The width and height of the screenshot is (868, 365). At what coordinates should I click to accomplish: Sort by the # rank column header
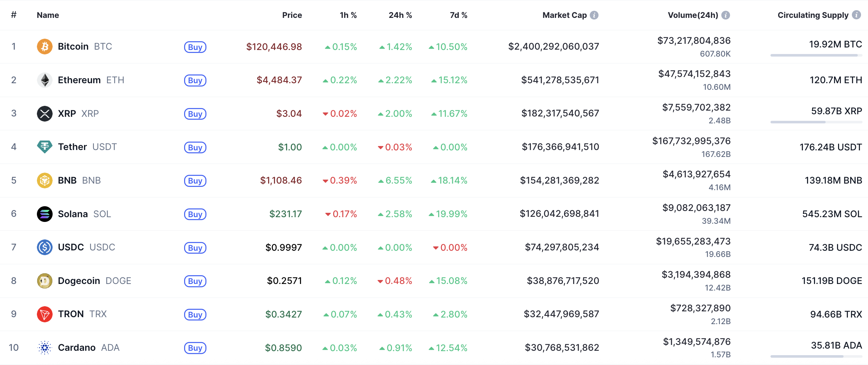[x=14, y=15]
